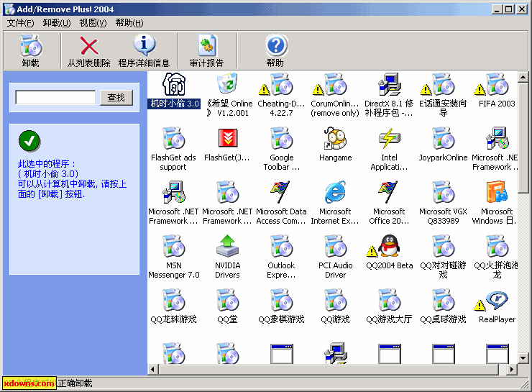Open the 卸载(U) menu
This screenshot has width=532, height=392.
click(57, 23)
